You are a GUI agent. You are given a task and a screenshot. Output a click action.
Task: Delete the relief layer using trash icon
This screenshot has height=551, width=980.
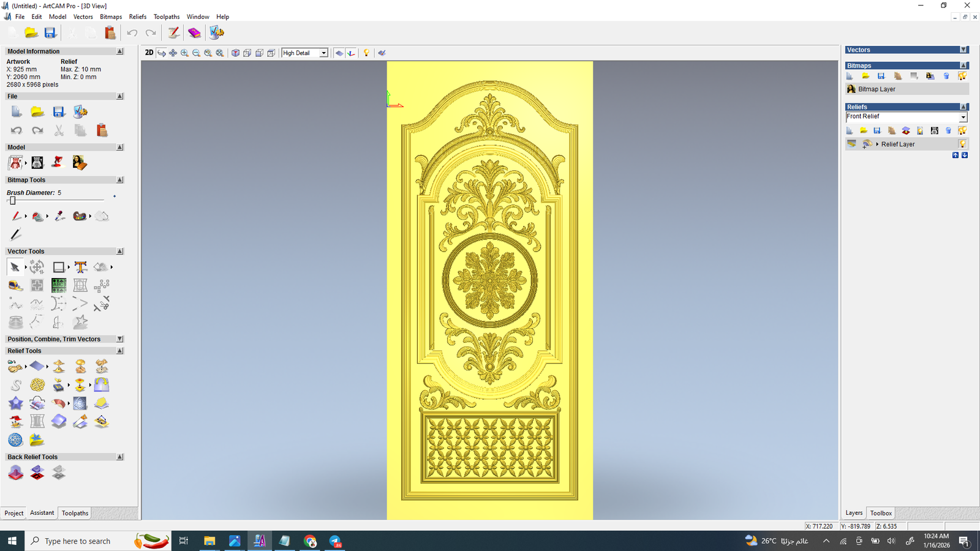pos(948,130)
